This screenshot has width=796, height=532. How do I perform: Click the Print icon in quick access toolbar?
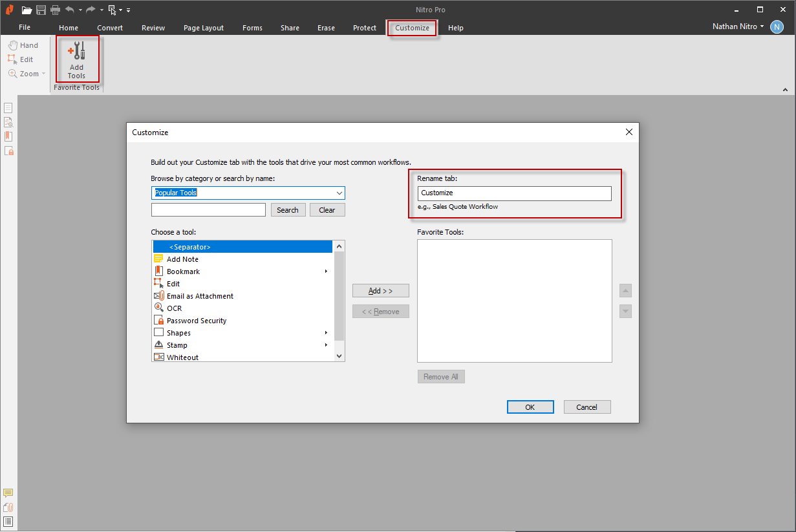[55, 10]
